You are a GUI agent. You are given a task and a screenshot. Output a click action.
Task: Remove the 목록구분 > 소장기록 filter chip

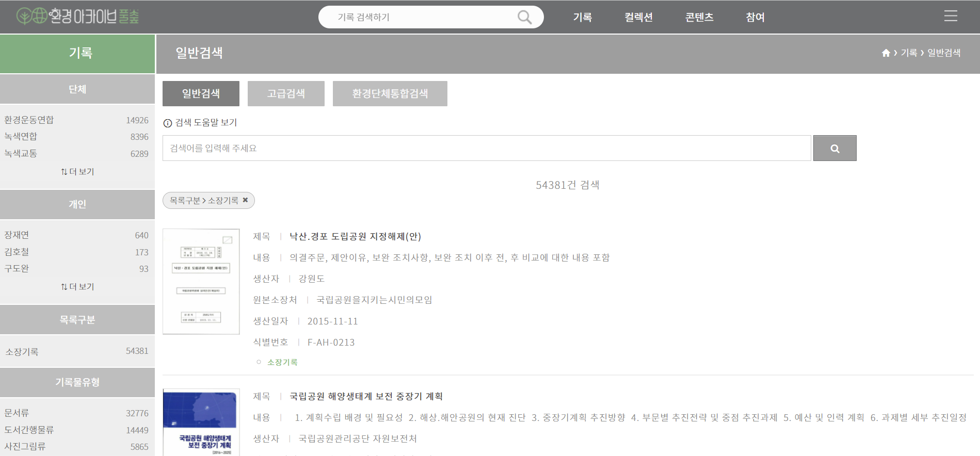click(x=246, y=200)
